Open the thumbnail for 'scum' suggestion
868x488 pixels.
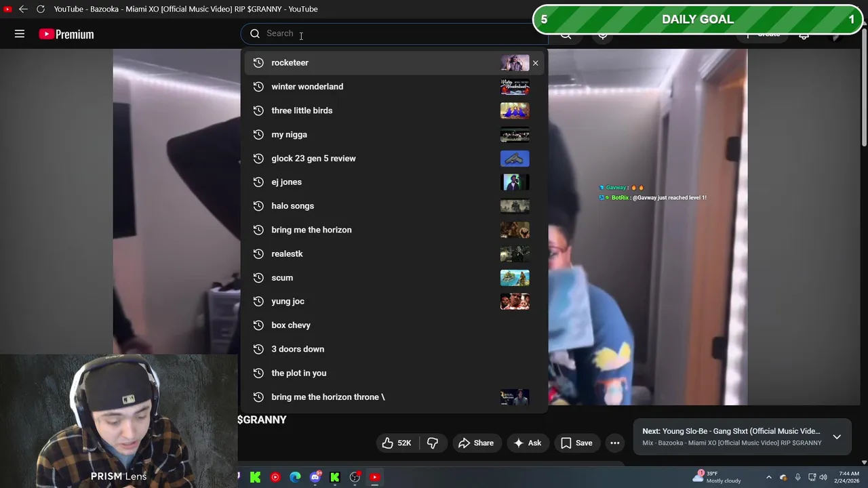(515, 278)
